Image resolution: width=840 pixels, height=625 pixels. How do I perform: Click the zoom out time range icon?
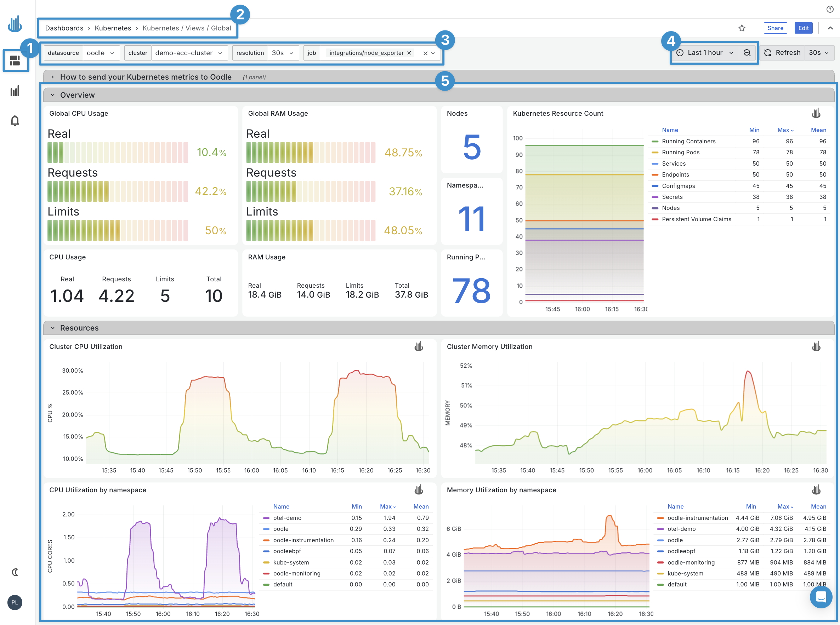(747, 53)
